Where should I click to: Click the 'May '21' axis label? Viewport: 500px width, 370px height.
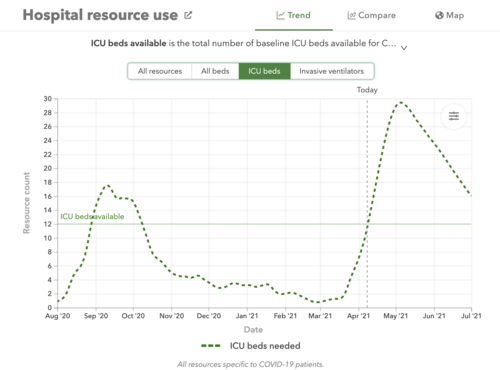396,316
